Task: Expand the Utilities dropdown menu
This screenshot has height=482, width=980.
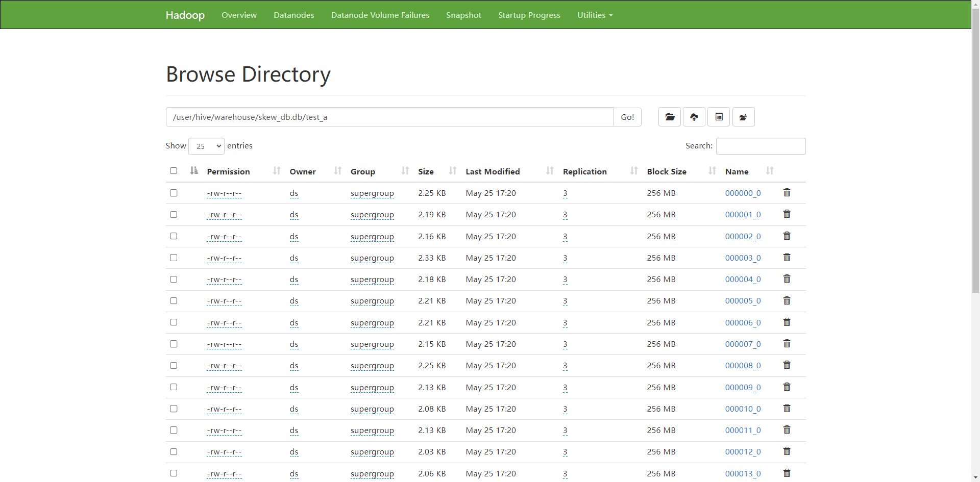Action: tap(595, 15)
